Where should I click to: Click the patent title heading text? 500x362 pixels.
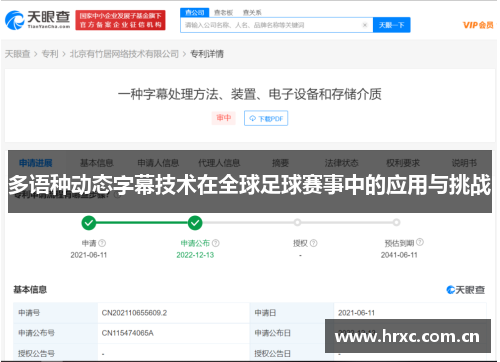point(250,94)
